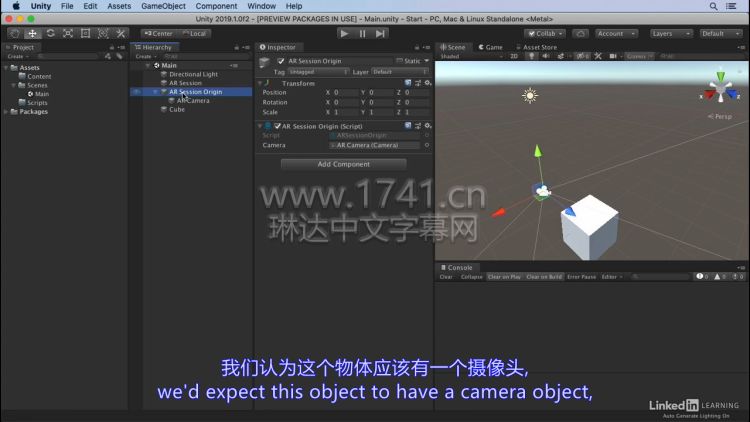Switch to the Game tab
The width and height of the screenshot is (750, 422).
(x=491, y=47)
